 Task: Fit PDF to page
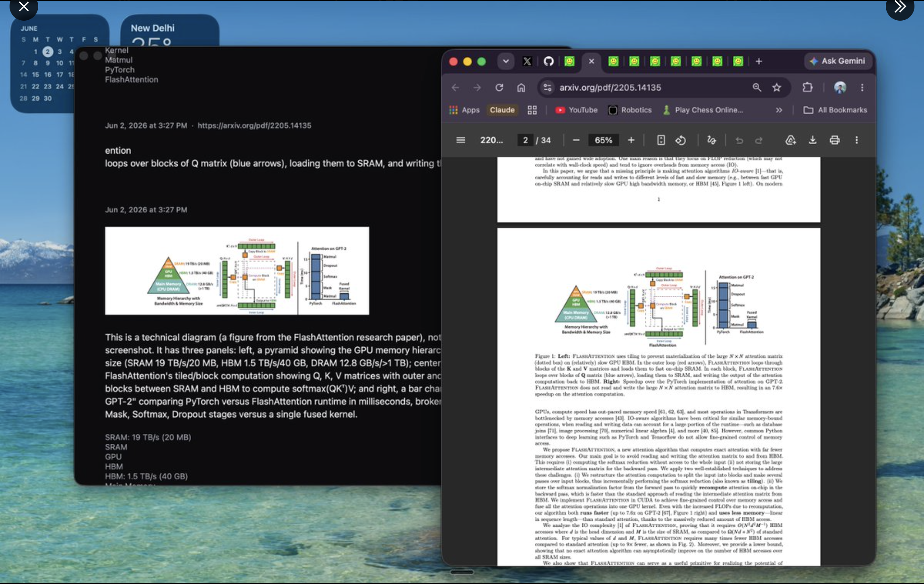[661, 140]
